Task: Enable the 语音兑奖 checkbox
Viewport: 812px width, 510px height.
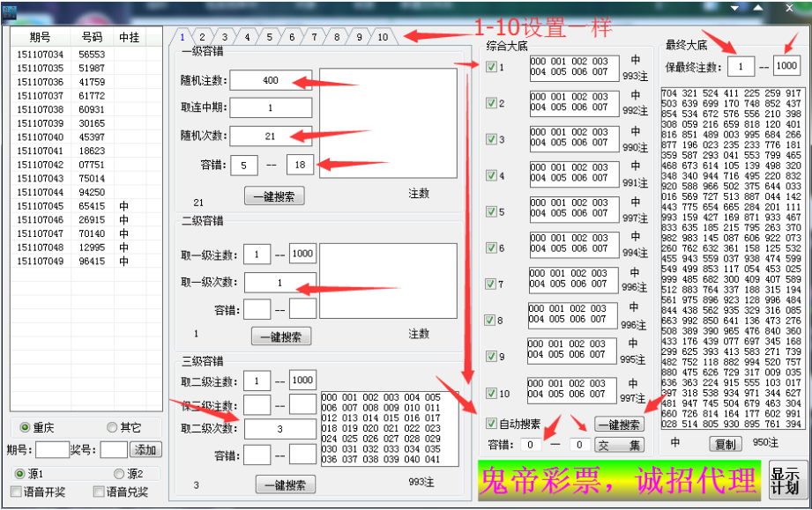Action: point(99,491)
